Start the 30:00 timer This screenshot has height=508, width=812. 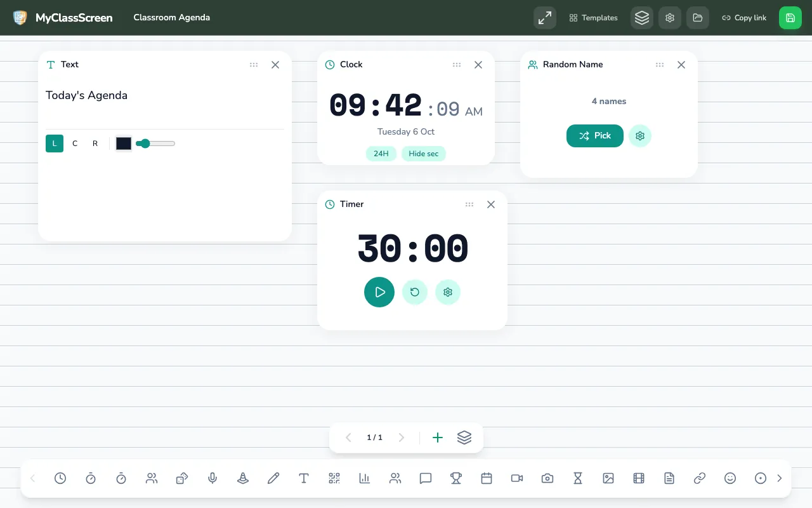click(379, 292)
